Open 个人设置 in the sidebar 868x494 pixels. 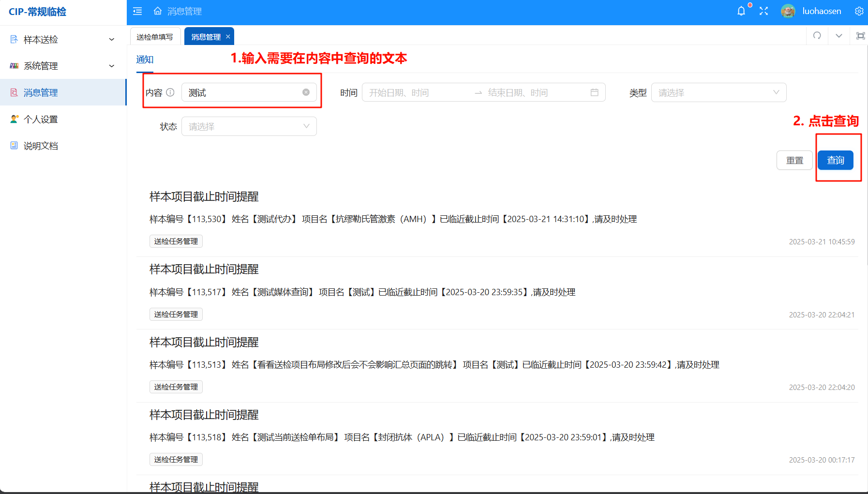41,120
